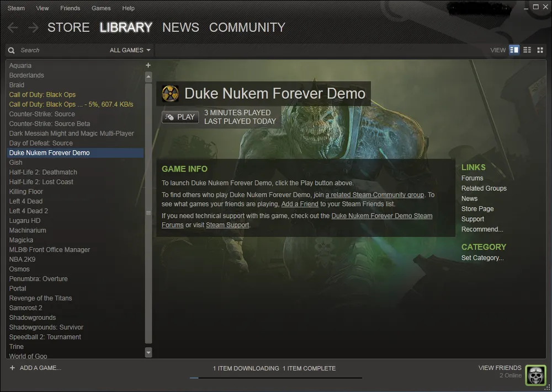The width and height of the screenshot is (552, 392).
Task: Open friends list via skull avatar
Action: coord(535,374)
